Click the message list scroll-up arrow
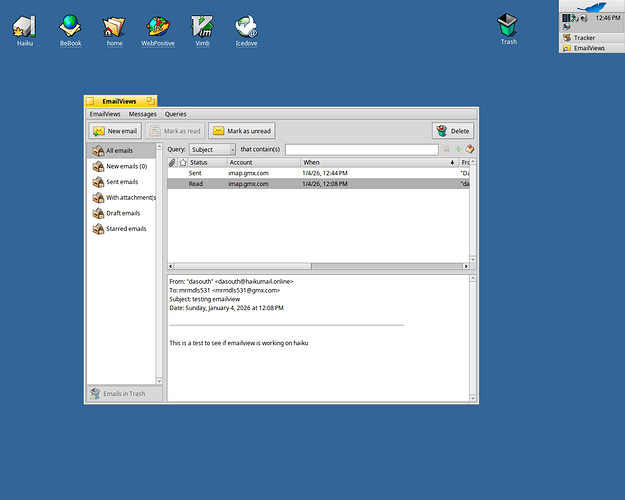 (473, 161)
